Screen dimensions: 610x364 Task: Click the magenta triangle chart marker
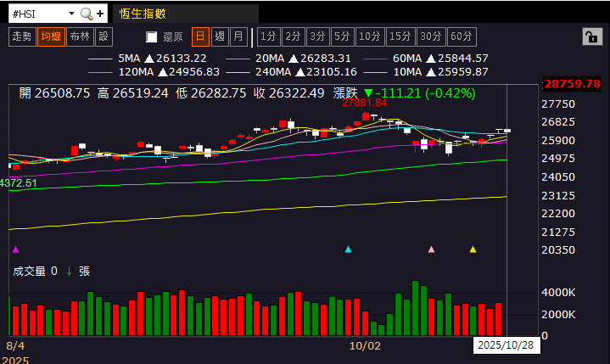pos(16,249)
